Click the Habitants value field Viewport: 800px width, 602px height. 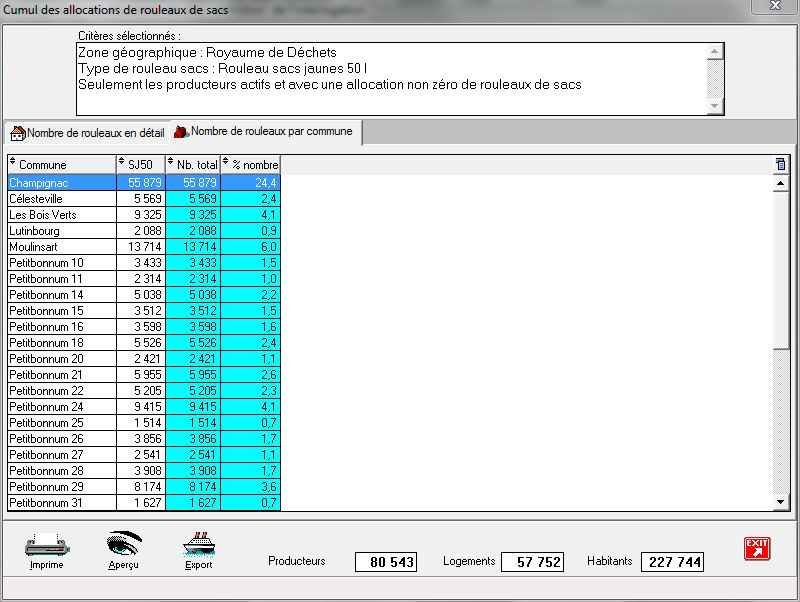[672, 563]
